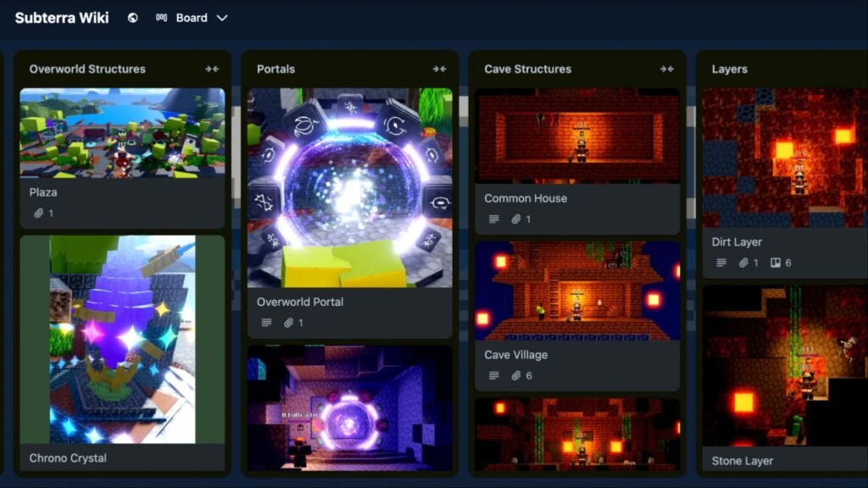This screenshot has width=868, height=488.
Task: Click the cover badge icon on the Dirt Layer card
Action: pyautogui.click(x=776, y=262)
